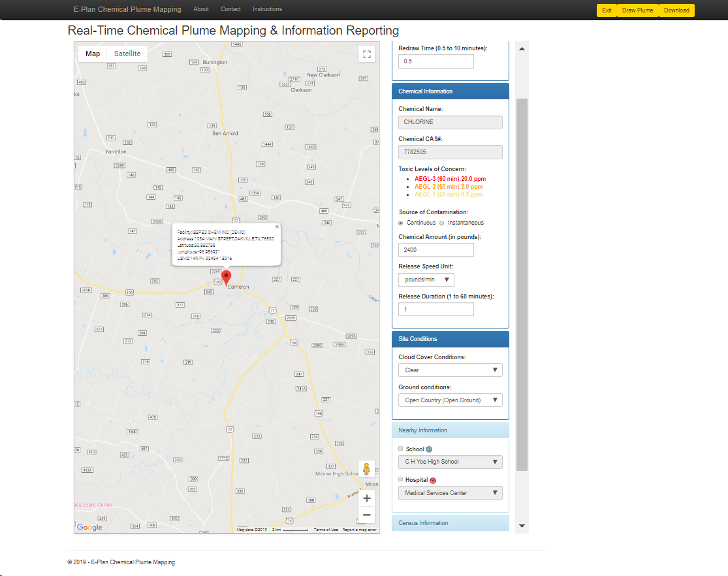Viewport: 728px width, 576px height.
Task: Select Continuous contamination source
Action: (401, 223)
